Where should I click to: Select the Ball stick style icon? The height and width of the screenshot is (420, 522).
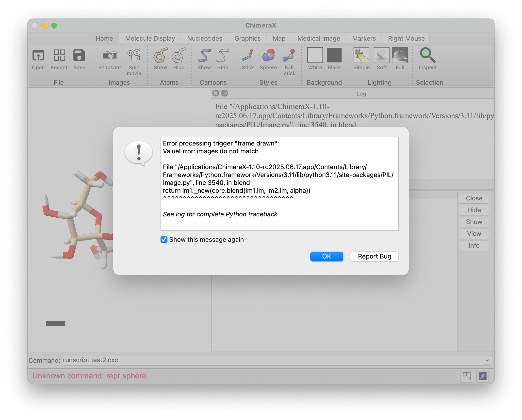289,55
